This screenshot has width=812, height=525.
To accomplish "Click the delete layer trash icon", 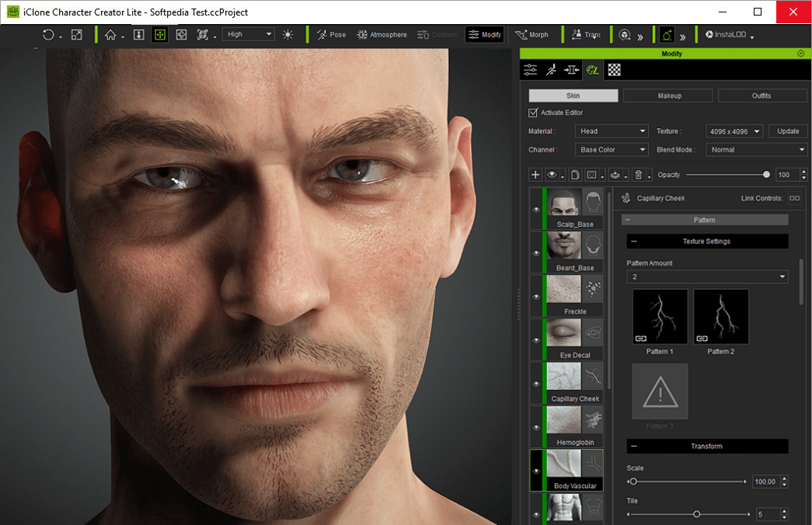I will [639, 175].
